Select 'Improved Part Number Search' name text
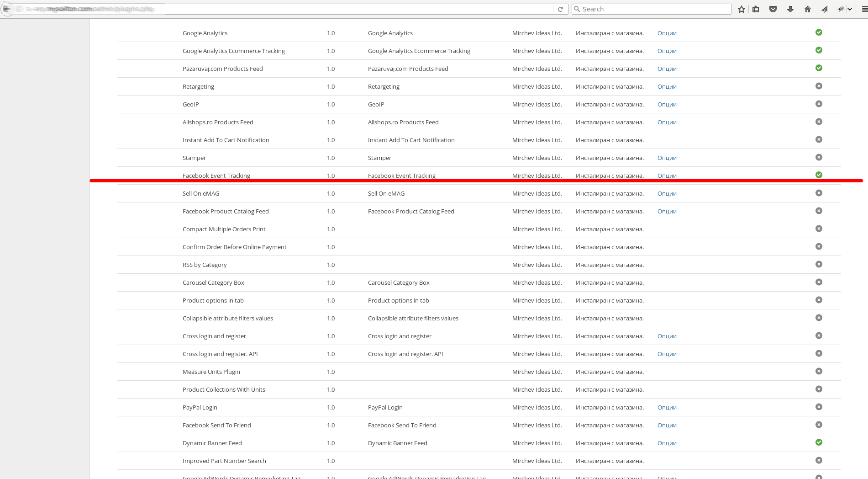Screen dimensions: 868x479 [x=224, y=461]
